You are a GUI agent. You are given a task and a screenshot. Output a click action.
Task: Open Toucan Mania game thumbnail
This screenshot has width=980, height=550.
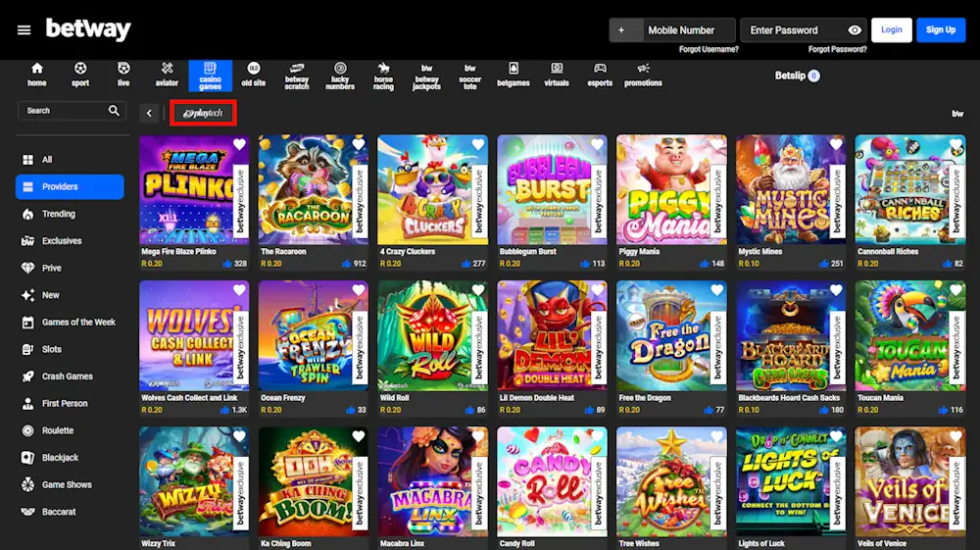(x=910, y=335)
